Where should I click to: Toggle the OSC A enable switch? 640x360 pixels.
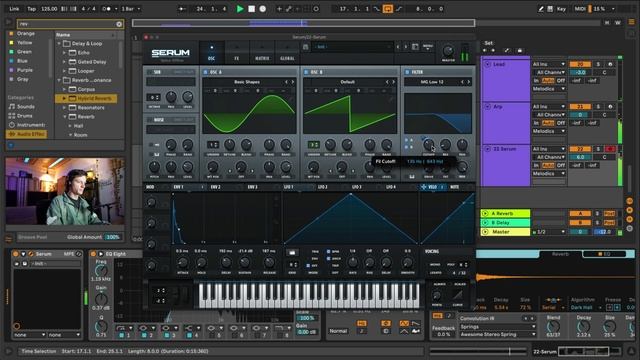(205, 72)
